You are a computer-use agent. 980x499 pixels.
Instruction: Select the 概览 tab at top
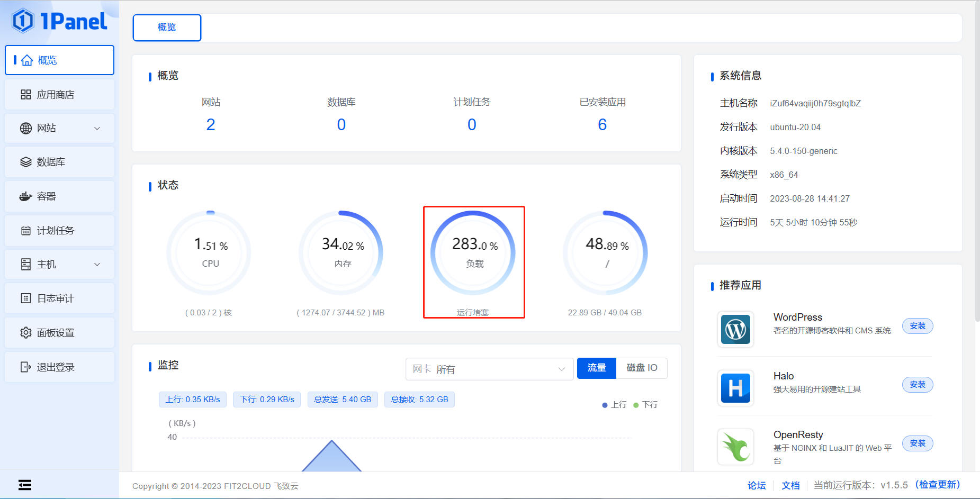(x=167, y=28)
